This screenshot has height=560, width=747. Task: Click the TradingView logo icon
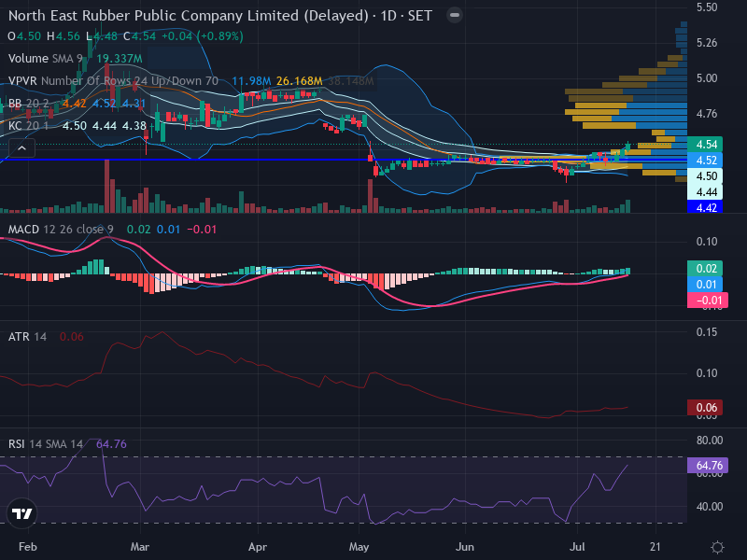21,513
